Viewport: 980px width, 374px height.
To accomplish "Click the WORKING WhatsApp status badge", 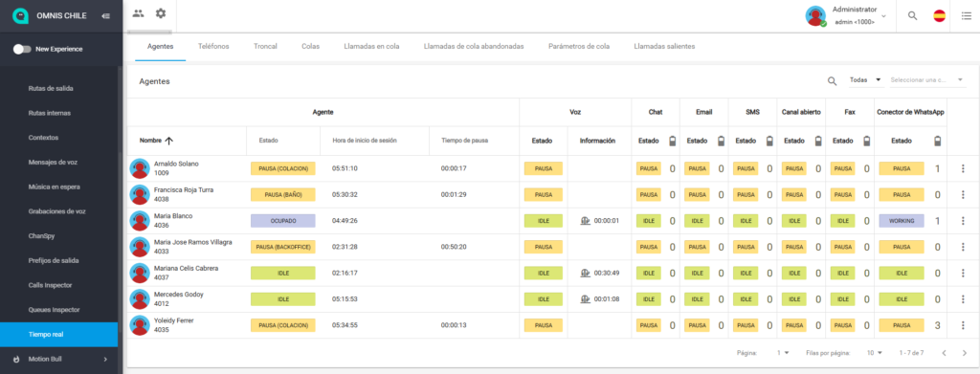I will point(902,221).
